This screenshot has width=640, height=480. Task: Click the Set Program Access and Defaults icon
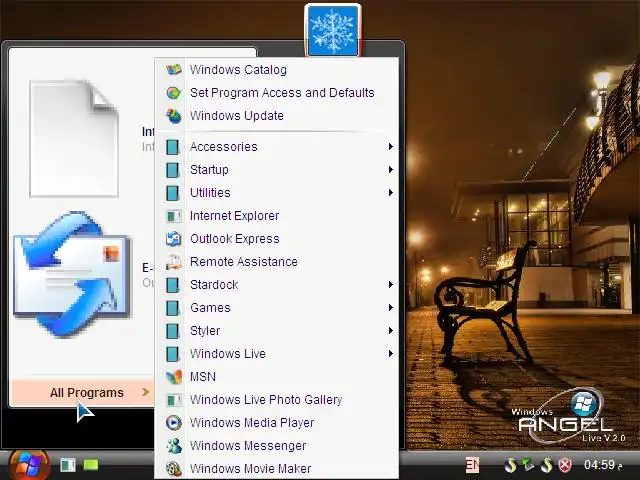pos(173,93)
